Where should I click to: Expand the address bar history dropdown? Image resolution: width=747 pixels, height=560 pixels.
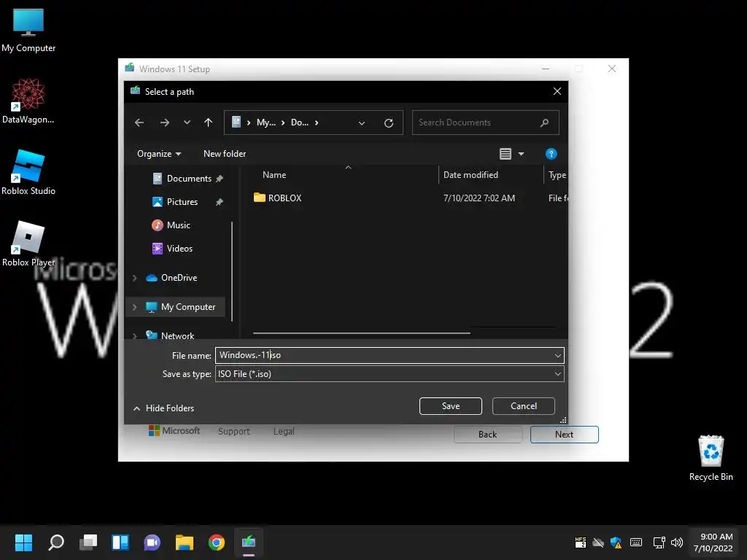(x=362, y=122)
